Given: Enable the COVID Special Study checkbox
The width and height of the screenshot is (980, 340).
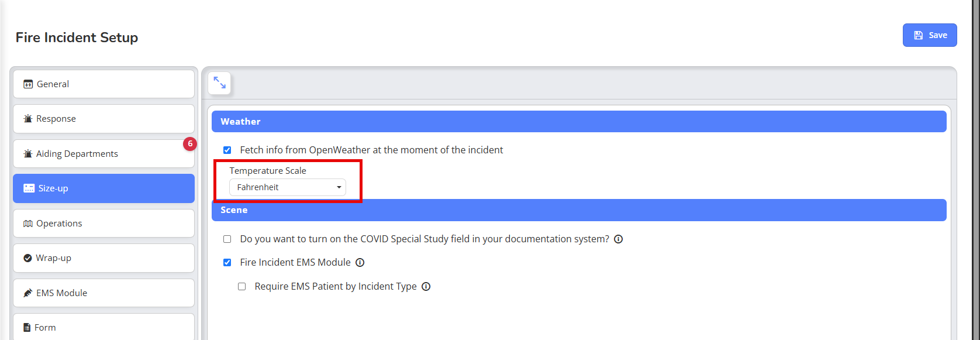Looking at the screenshot, I should click(227, 239).
